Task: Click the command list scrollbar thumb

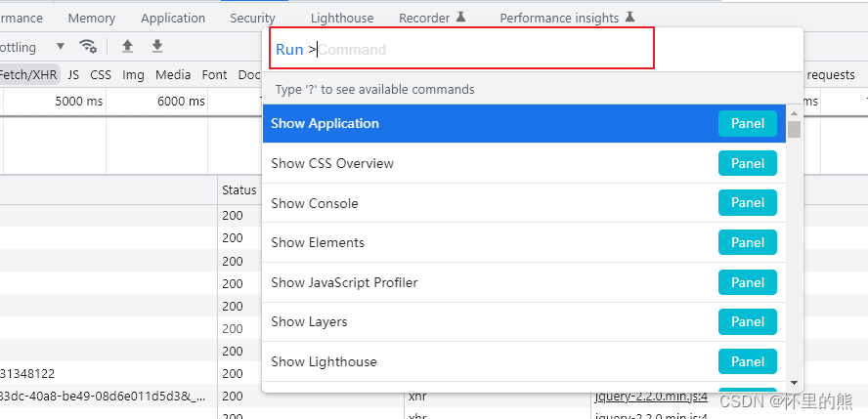Action: [794, 129]
